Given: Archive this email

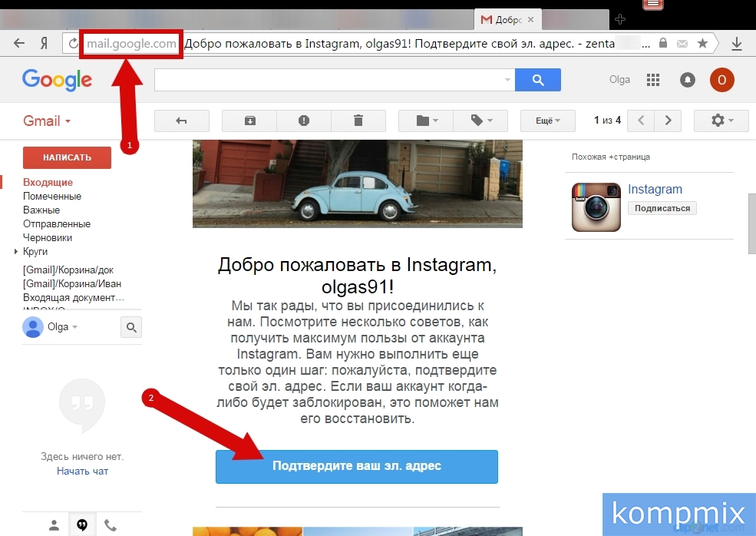Looking at the screenshot, I should [x=249, y=121].
